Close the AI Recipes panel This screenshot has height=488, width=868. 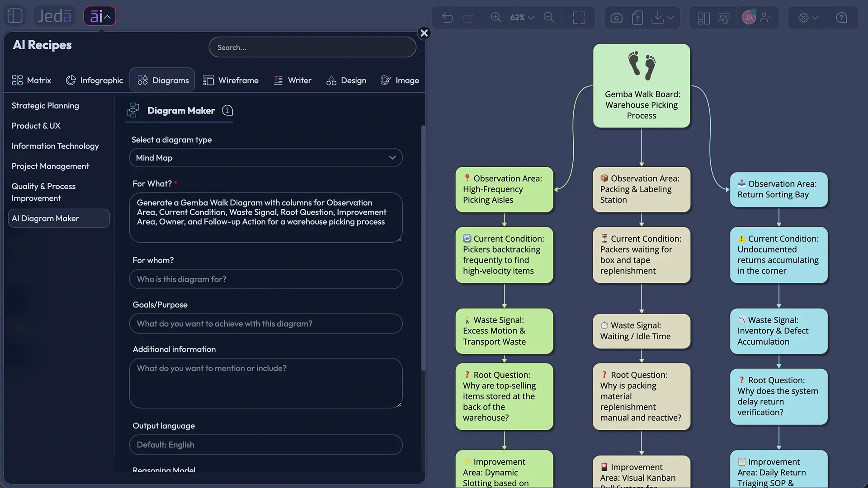tap(424, 33)
